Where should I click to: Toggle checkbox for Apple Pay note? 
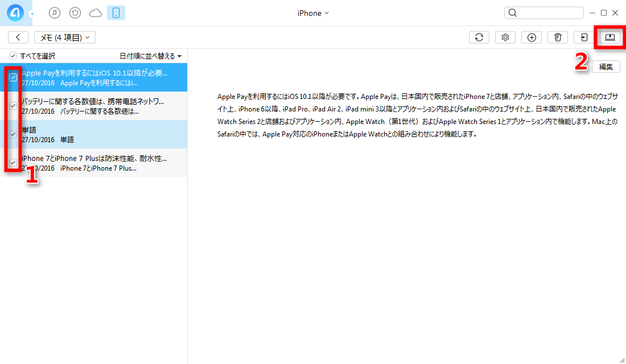click(13, 77)
